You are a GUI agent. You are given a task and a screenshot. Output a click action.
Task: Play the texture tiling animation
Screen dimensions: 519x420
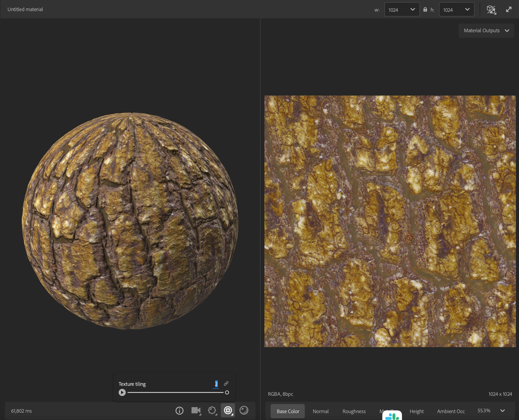click(122, 392)
